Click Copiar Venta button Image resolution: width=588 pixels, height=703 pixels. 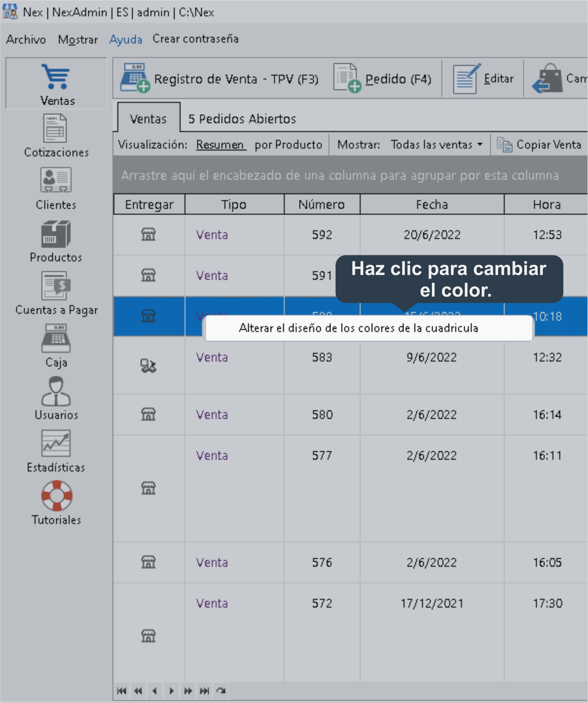click(x=539, y=145)
